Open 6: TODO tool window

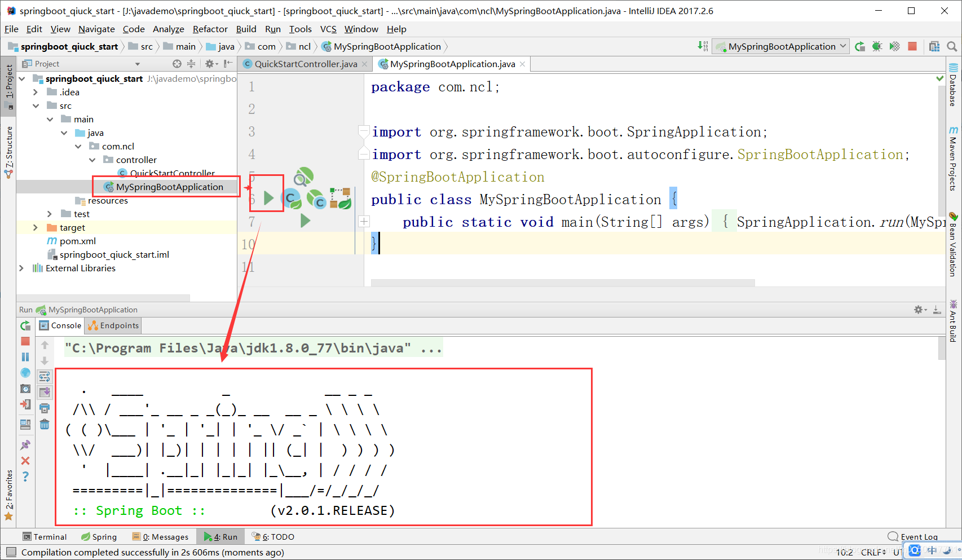pyautogui.click(x=273, y=536)
